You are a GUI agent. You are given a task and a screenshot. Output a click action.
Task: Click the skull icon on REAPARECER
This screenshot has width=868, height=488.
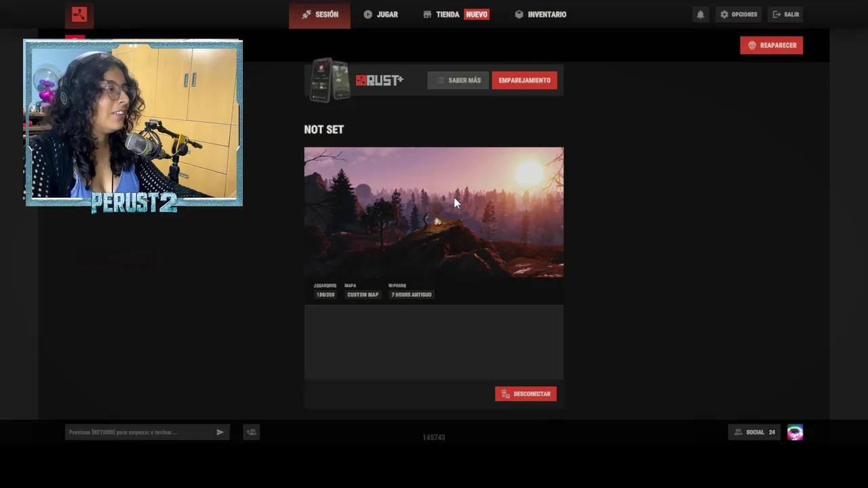point(751,45)
